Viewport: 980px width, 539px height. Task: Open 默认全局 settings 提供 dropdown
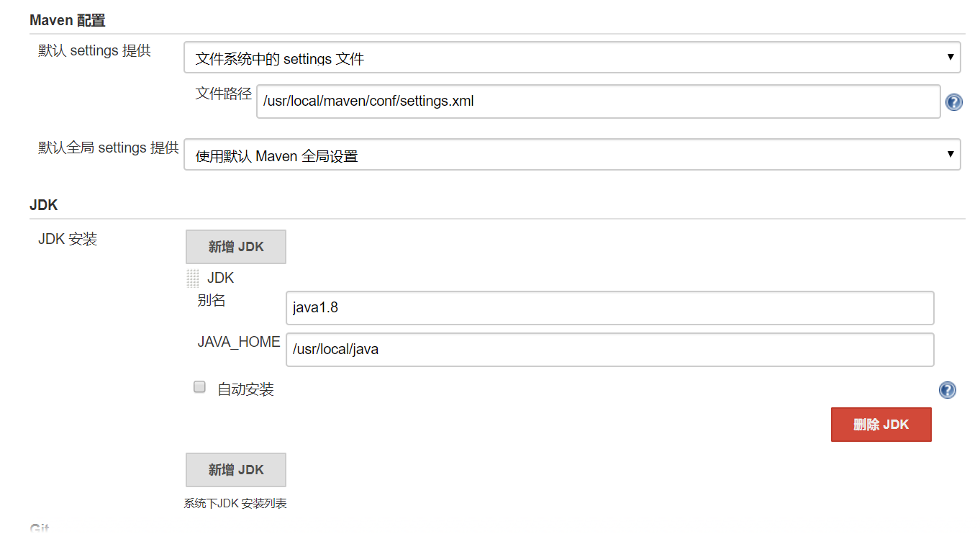click(x=572, y=154)
